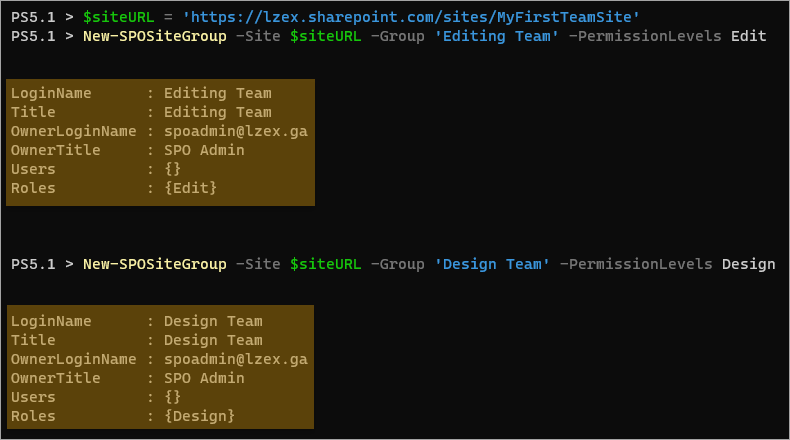The image size is (790, 440).
Task: Click 'Editing Team' group string argument
Action: 496,36
